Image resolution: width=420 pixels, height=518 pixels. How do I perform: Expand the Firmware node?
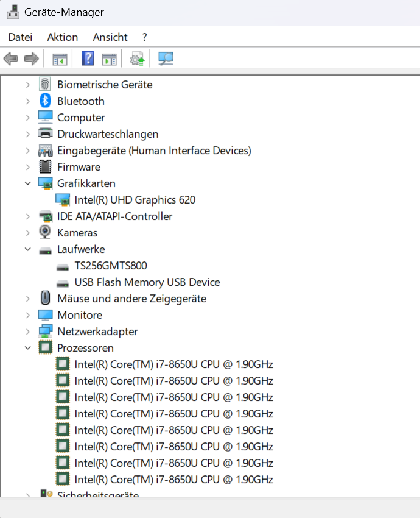coord(28,167)
